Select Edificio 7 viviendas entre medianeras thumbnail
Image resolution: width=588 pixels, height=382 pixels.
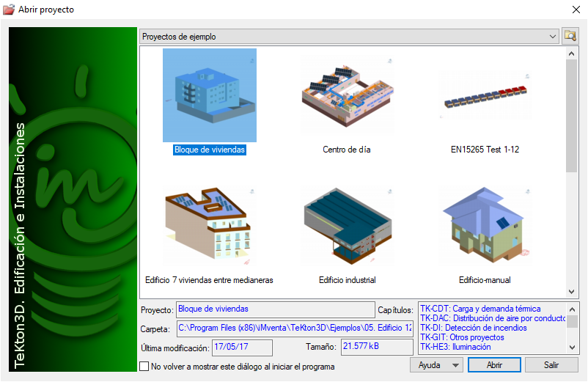coord(210,226)
